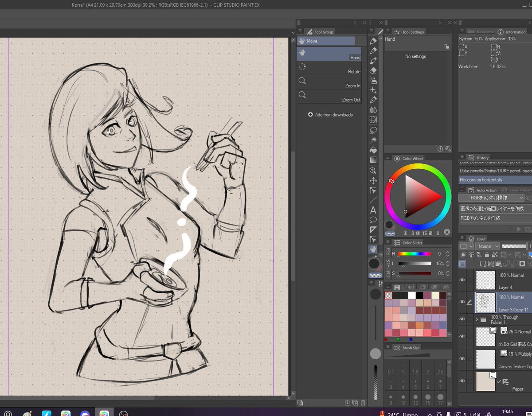The height and width of the screenshot is (416, 532).
Task: Select brush size 10 preset
Action: (x=403, y=398)
